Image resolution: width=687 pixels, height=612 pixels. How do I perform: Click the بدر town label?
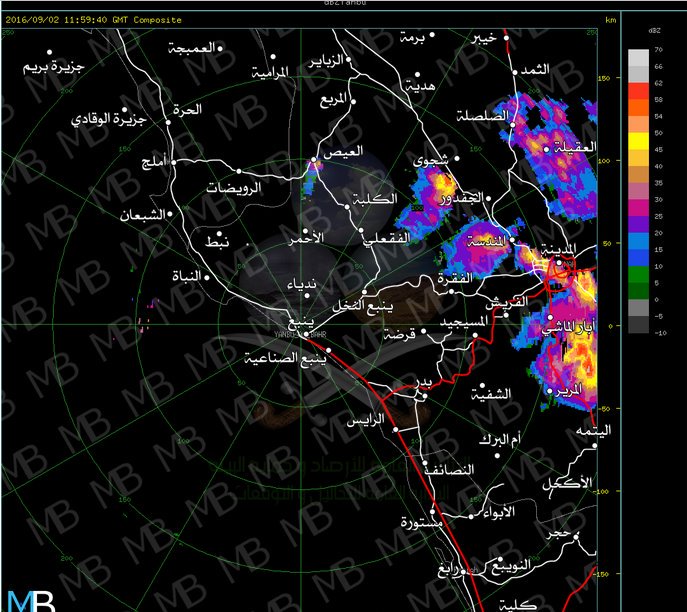424,382
